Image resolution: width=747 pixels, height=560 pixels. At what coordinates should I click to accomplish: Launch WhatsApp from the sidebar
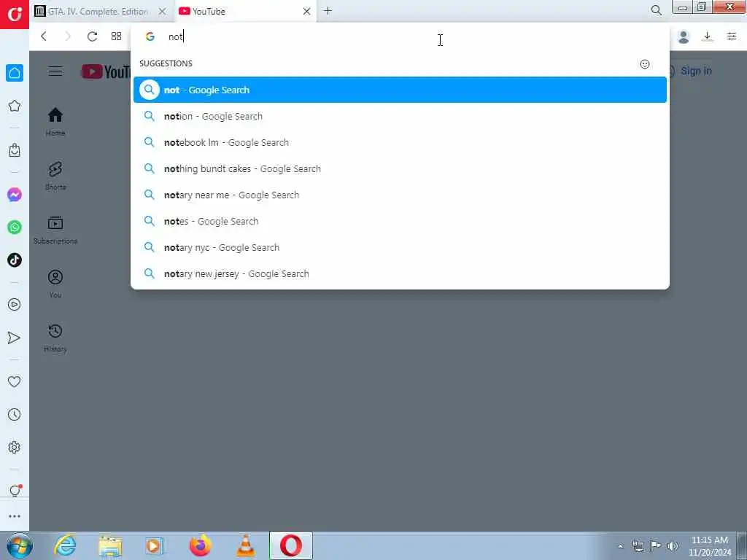[x=15, y=227]
